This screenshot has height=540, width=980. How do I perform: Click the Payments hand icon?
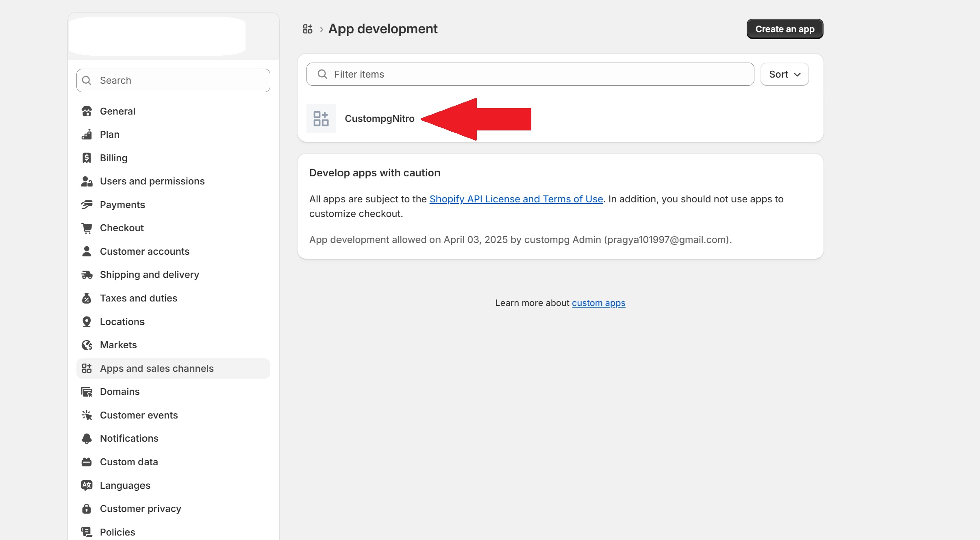pyautogui.click(x=87, y=205)
